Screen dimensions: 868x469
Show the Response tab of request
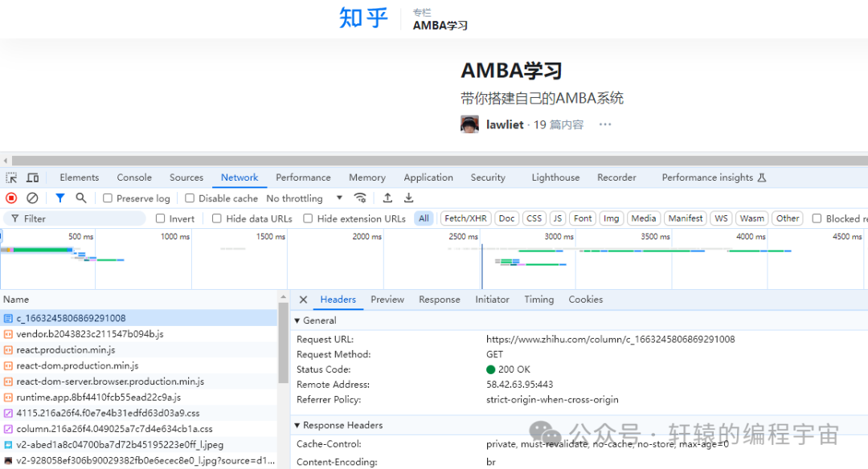[x=439, y=300]
